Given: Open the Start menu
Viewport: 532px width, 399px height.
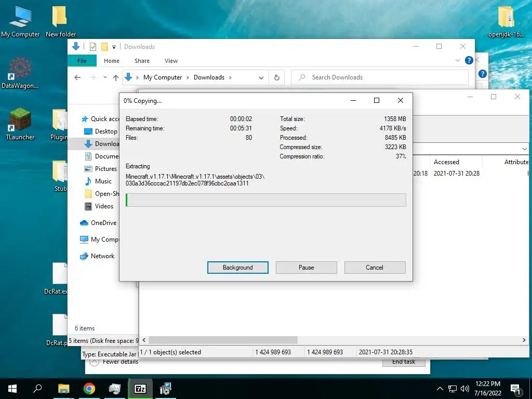Looking at the screenshot, I should (12, 389).
